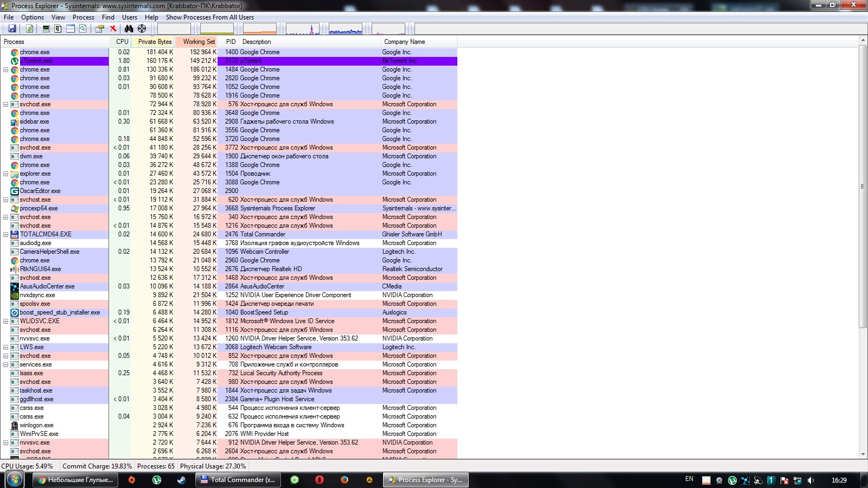Collapse the WLIDSVC.EXE tree node

click(5, 321)
